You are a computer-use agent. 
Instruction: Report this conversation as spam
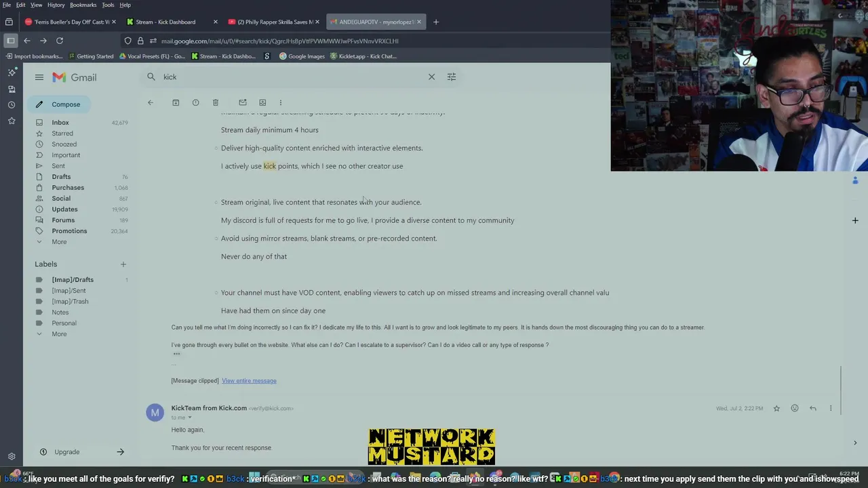point(195,102)
